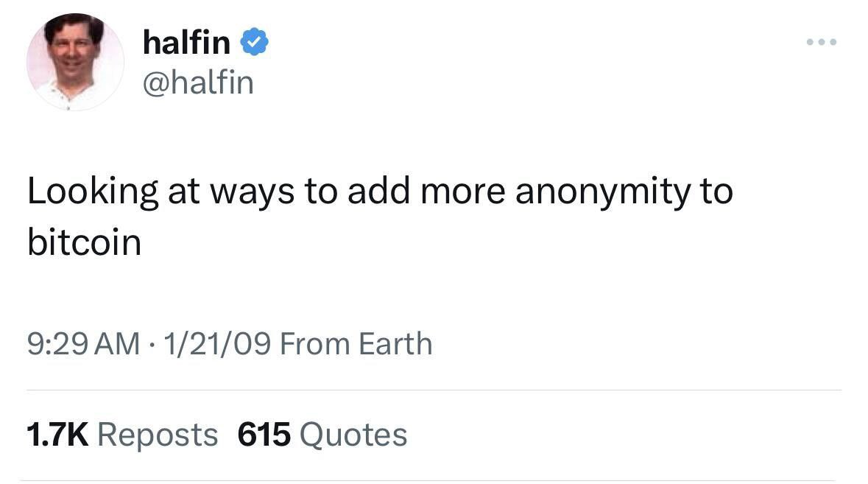Click the Quotes label
This screenshot has width=868, height=484.
(x=353, y=435)
